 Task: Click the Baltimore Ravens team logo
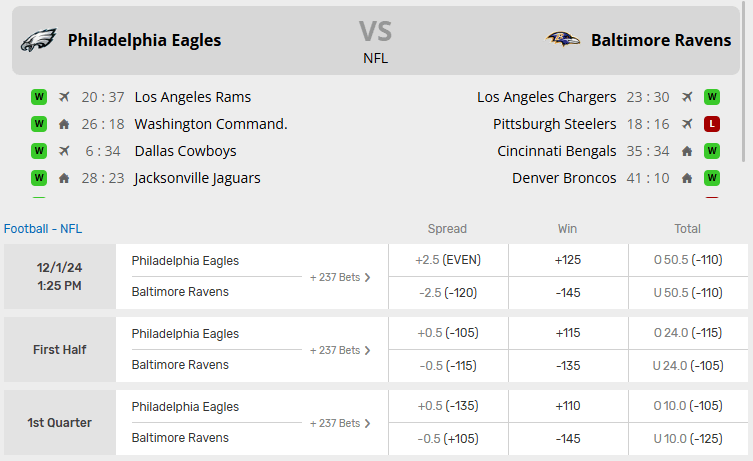coord(563,40)
